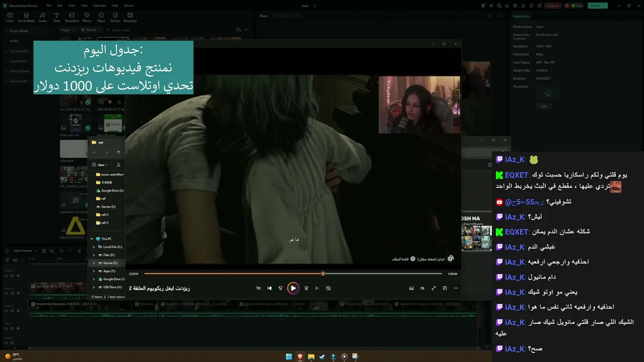Select Folder under Project Media
Screen dimensions: 644x362
pyautogui.click(x=14, y=41)
